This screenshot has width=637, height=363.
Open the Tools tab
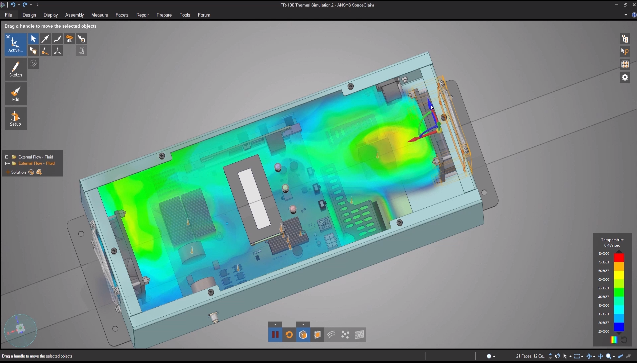[185, 15]
